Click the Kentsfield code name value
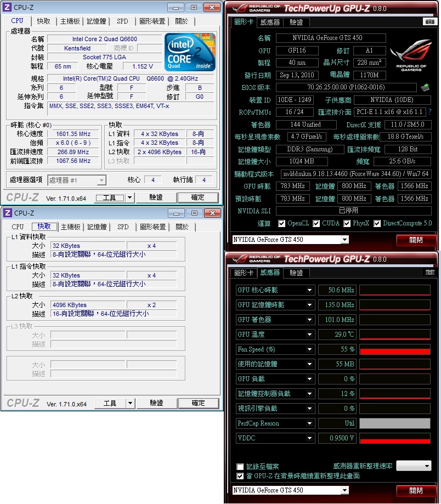The height and width of the screenshot is (504, 441). pos(77,48)
